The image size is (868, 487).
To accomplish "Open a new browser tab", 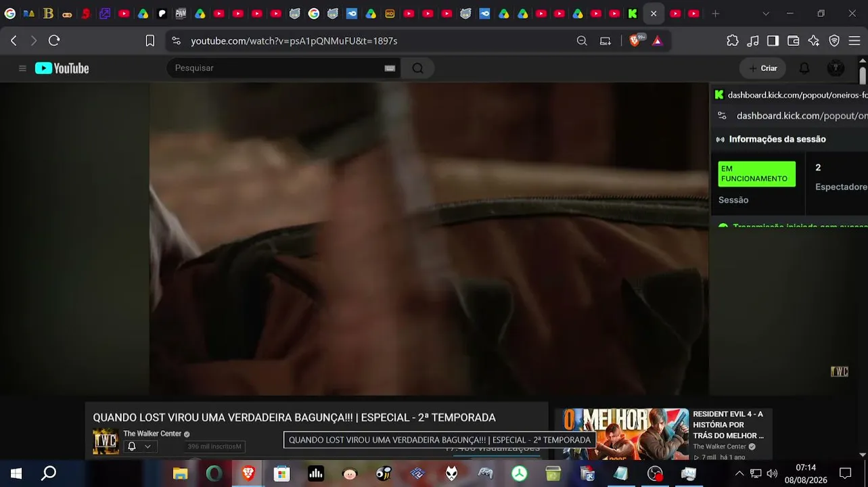I will [x=715, y=14].
